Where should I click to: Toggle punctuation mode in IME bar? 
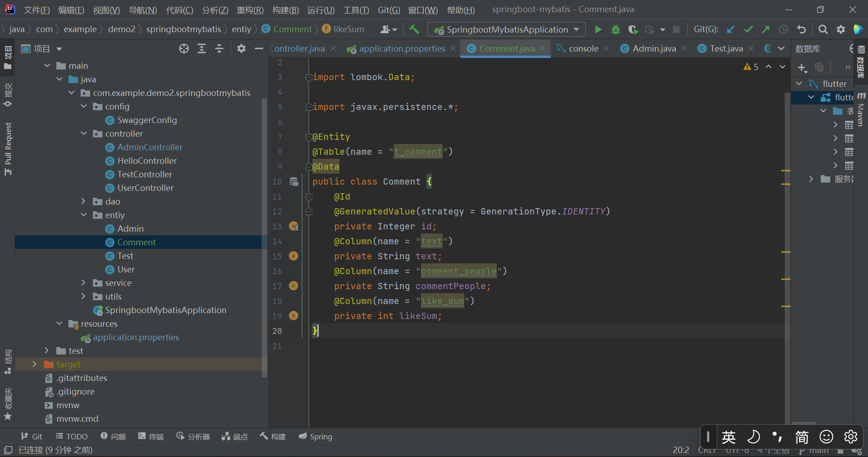[x=778, y=437]
